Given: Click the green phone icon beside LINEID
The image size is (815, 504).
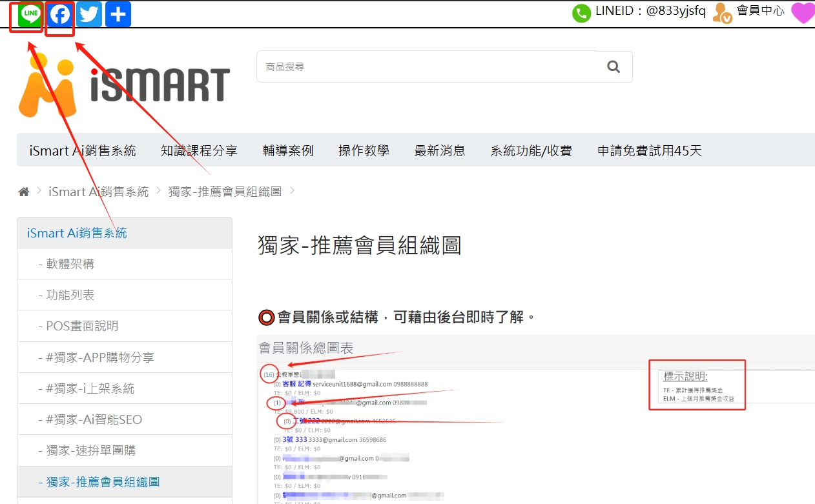Looking at the screenshot, I should pos(581,13).
